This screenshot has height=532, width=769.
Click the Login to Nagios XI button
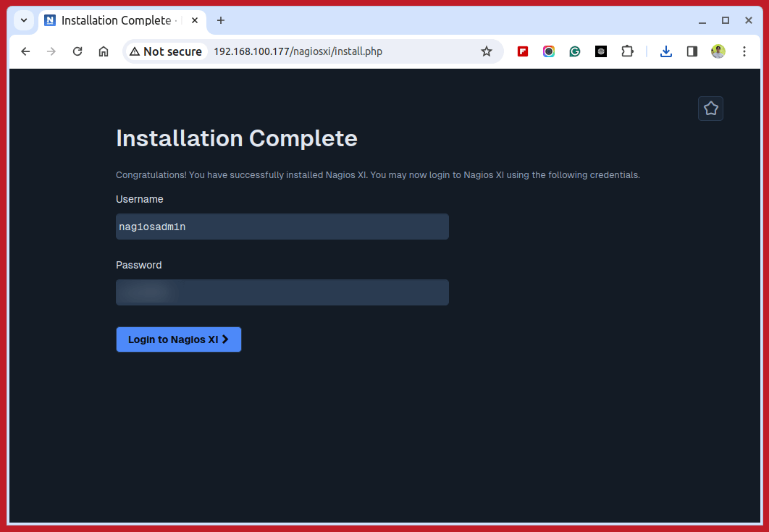pyautogui.click(x=179, y=339)
